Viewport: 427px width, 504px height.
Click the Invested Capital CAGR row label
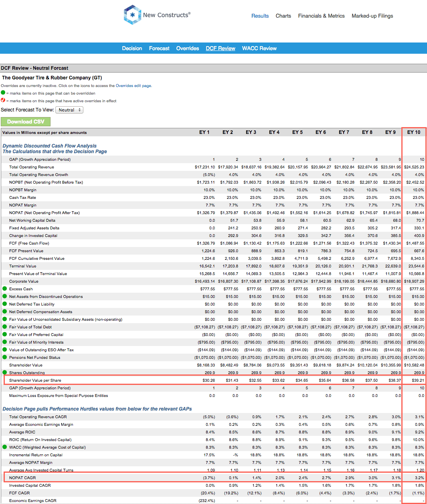coord(30,486)
